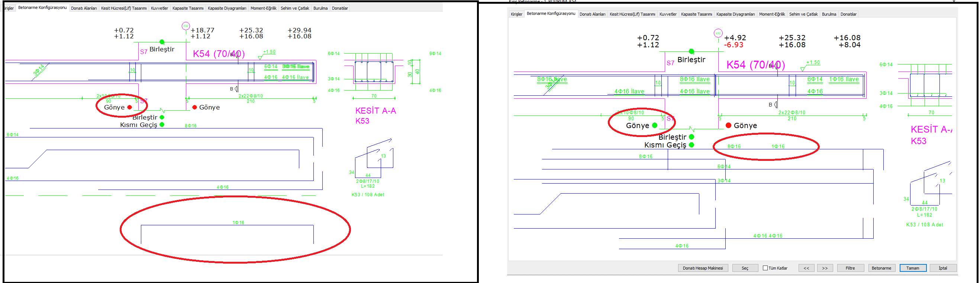
Task: Click the Seç button
Action: pos(745,268)
